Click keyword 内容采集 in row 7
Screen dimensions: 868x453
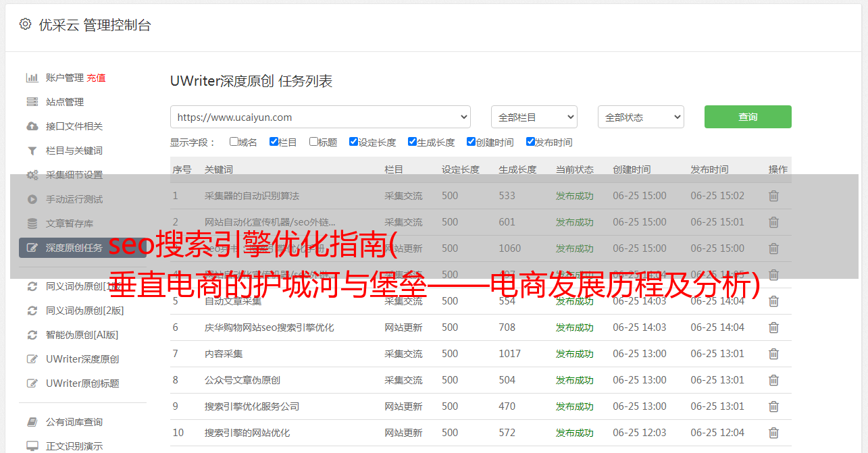point(224,354)
